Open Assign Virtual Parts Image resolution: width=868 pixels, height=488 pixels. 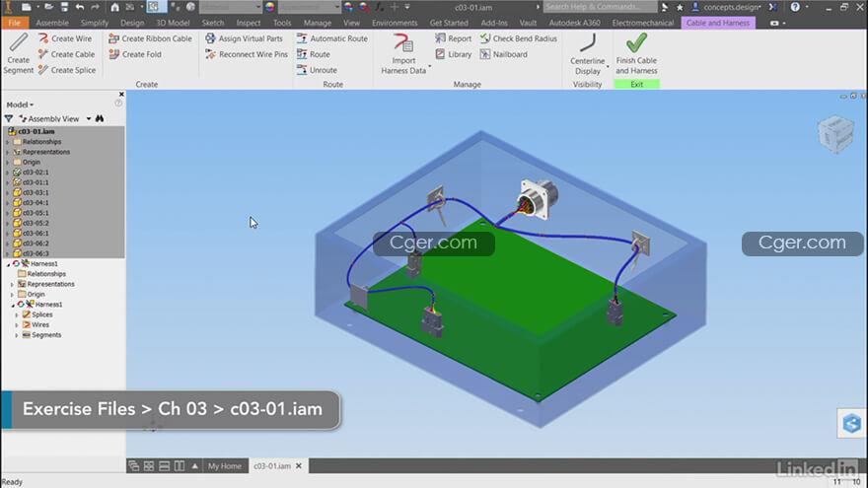245,38
